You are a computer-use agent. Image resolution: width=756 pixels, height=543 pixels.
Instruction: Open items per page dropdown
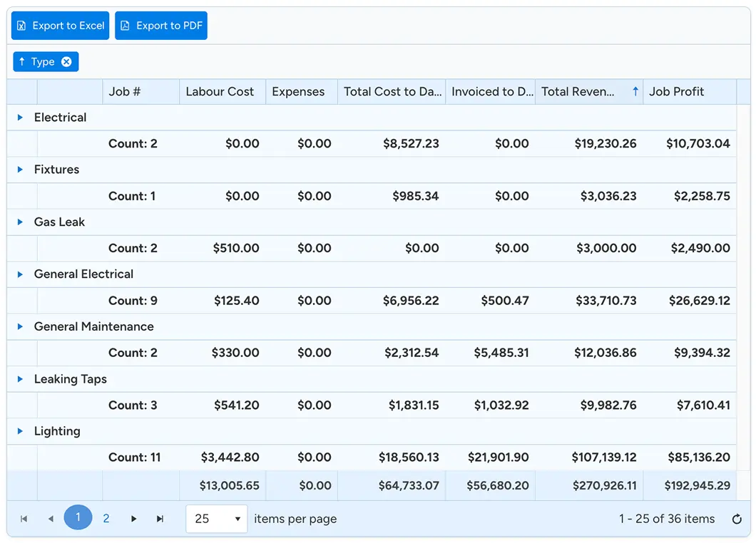[x=217, y=519]
